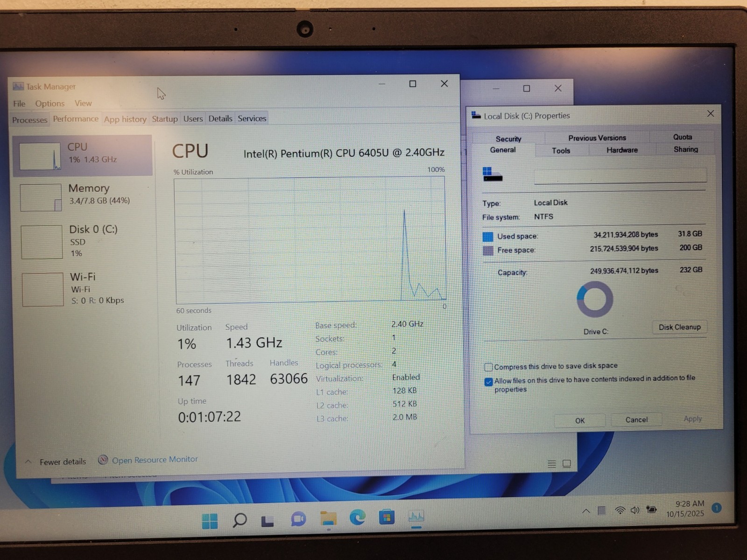
Task: Click the Wi-Fi icon in the system tray
Action: [x=620, y=511]
